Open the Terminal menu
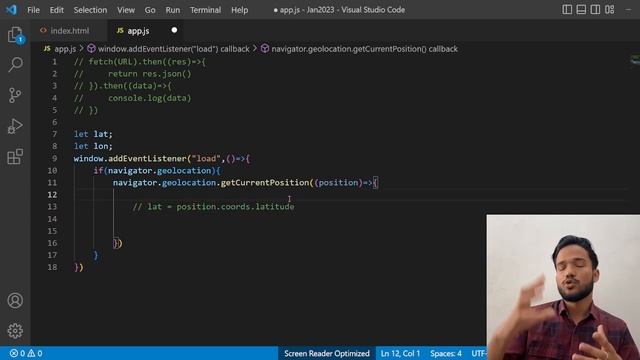 [205, 10]
